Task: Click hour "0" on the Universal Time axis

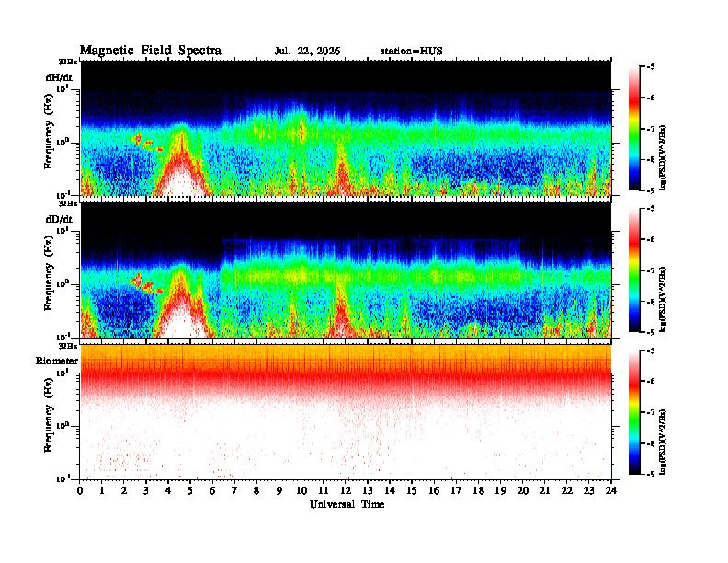Action: click(80, 490)
